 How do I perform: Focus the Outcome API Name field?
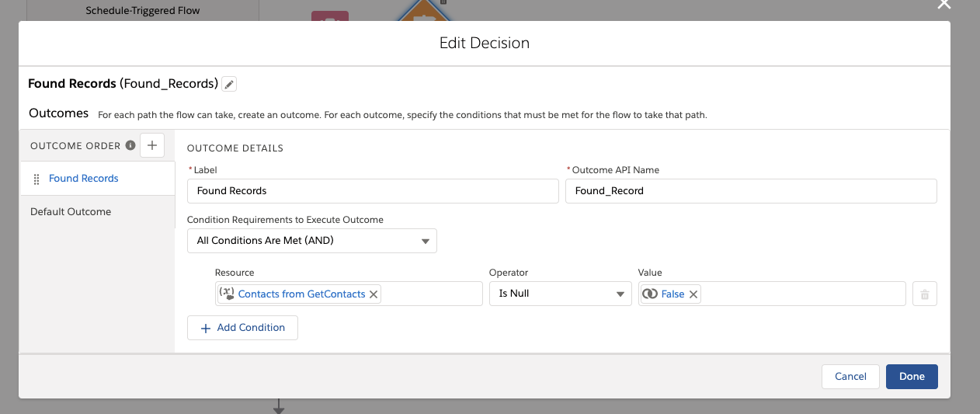click(750, 191)
